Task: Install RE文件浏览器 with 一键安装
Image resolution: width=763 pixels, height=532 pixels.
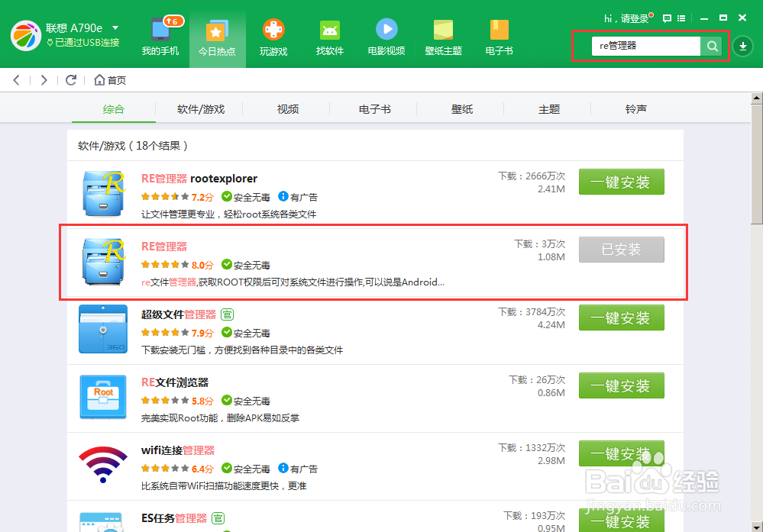Action: coord(622,385)
